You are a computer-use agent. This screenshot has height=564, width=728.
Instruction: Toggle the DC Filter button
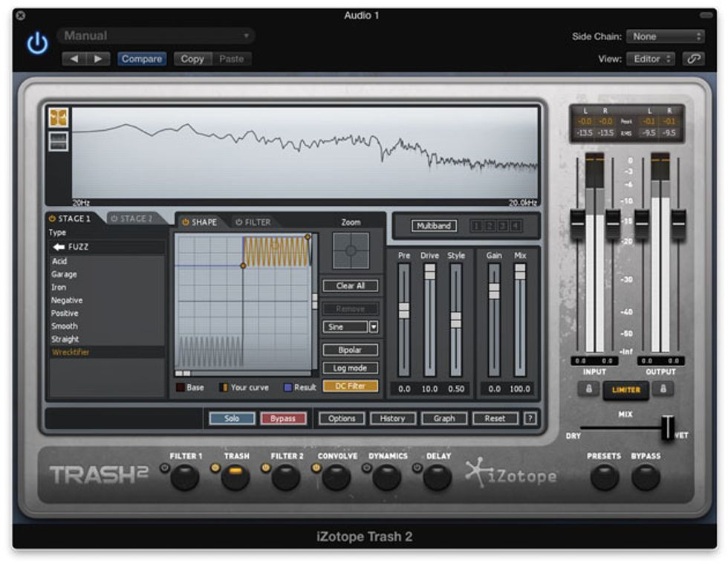pyautogui.click(x=351, y=386)
